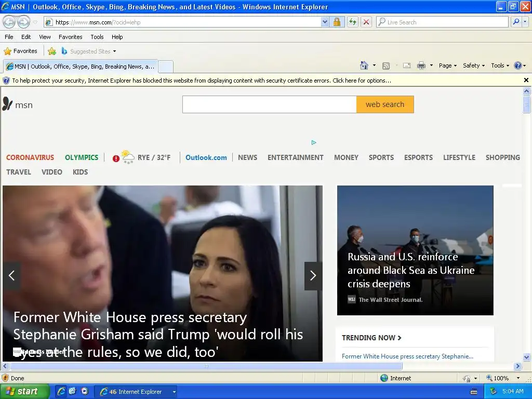
Task: Open the Edit menu
Action: click(x=26, y=37)
